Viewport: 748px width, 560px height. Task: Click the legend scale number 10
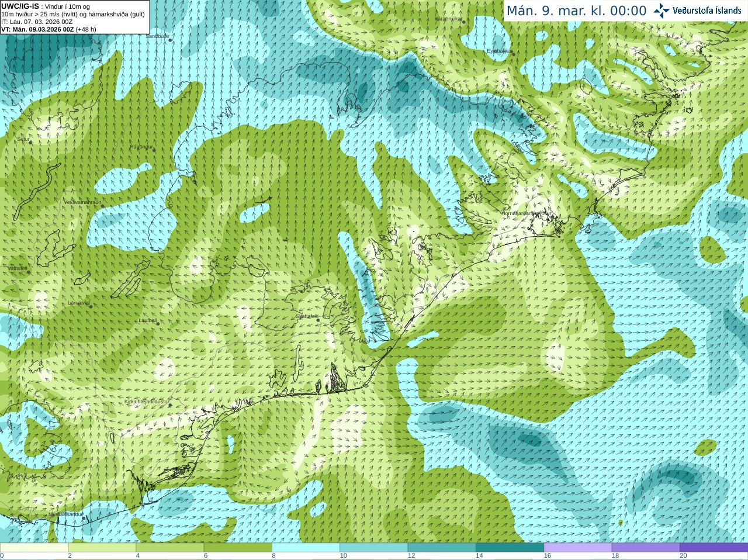pyautogui.click(x=343, y=556)
